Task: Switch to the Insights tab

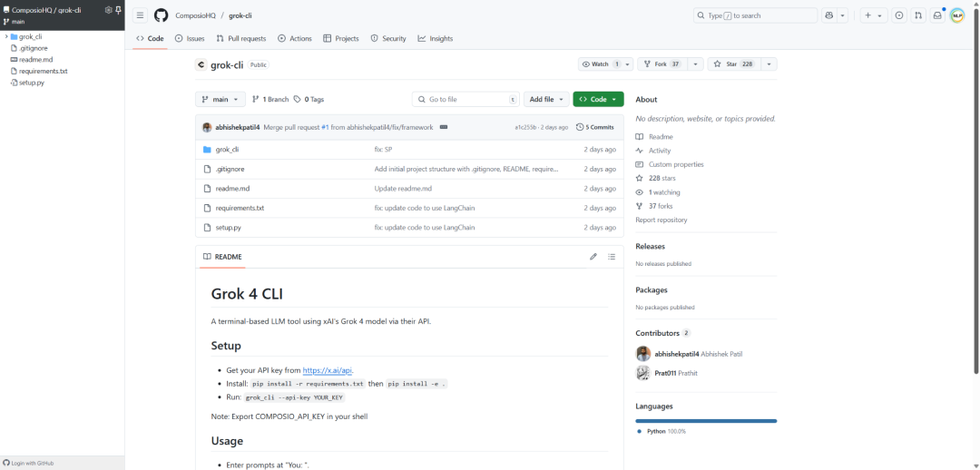Action: point(436,39)
